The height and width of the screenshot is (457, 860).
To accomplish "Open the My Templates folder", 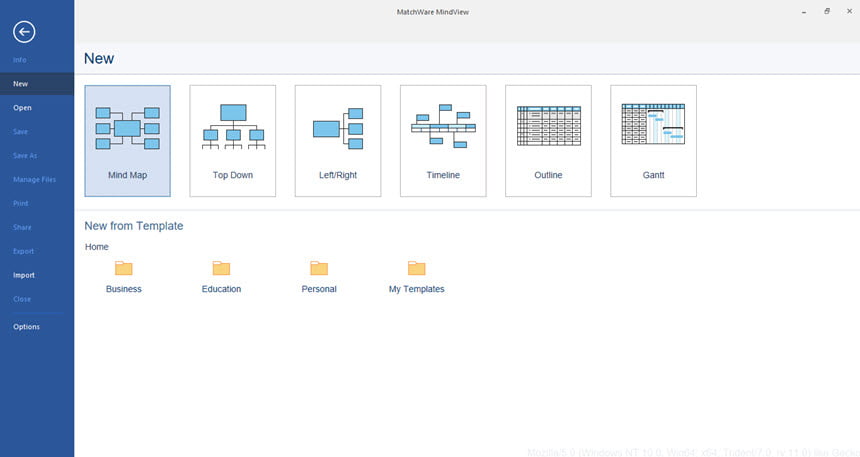I will tap(416, 277).
